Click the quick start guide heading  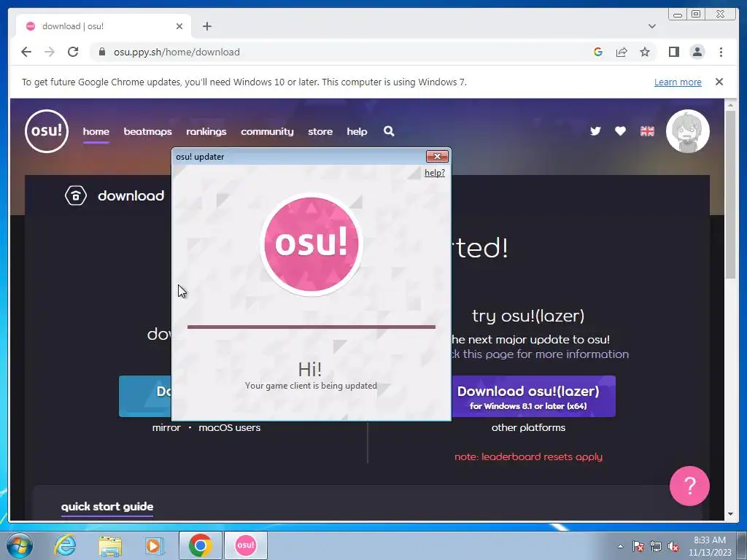pos(107,507)
